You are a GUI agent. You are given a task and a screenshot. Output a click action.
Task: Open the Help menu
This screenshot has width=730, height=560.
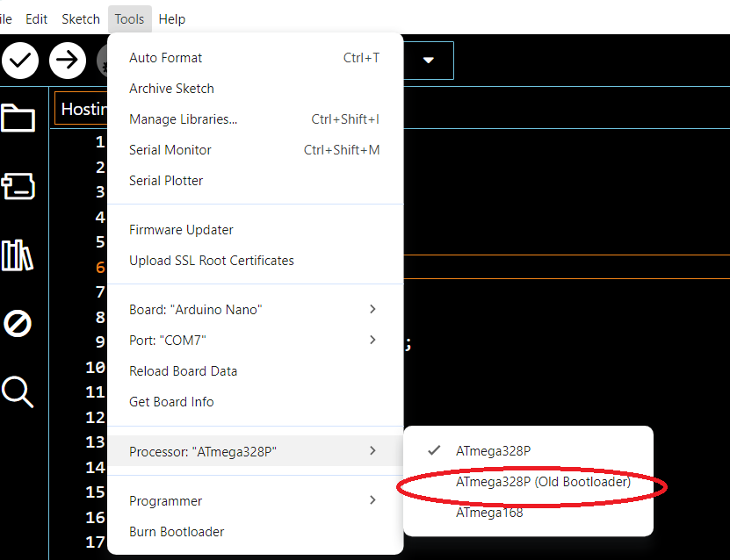point(172,18)
